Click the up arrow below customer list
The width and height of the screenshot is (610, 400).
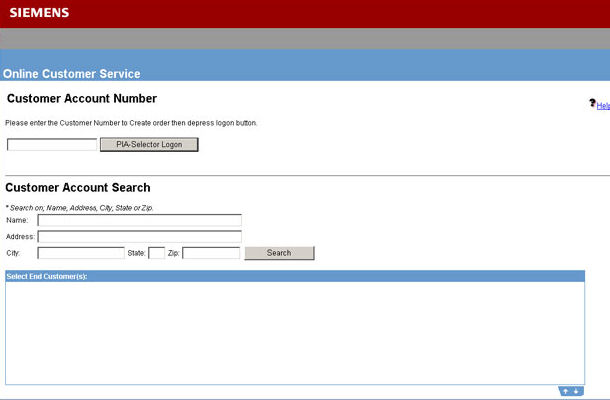pos(566,391)
